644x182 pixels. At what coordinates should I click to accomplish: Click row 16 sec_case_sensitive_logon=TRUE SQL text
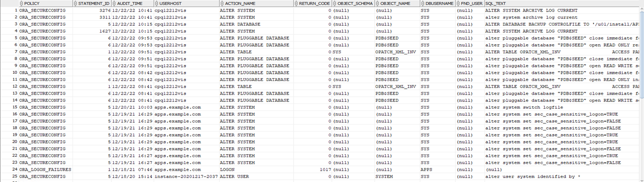point(552,114)
